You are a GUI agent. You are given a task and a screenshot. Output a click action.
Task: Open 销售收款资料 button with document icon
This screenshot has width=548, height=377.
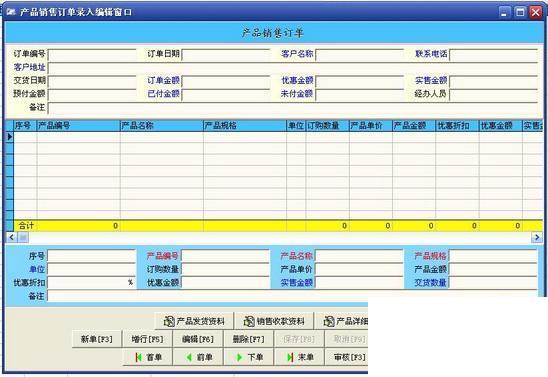click(x=274, y=321)
